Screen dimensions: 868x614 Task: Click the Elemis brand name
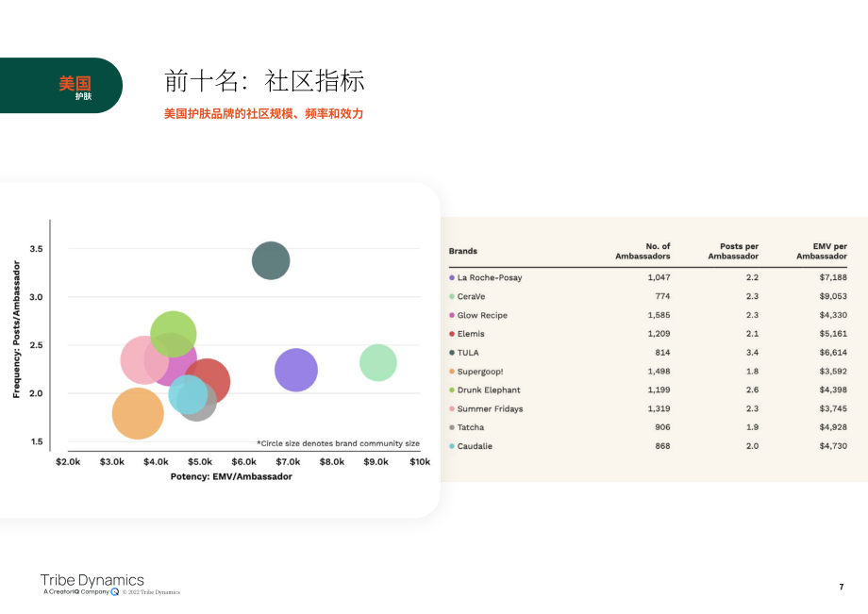pos(471,334)
